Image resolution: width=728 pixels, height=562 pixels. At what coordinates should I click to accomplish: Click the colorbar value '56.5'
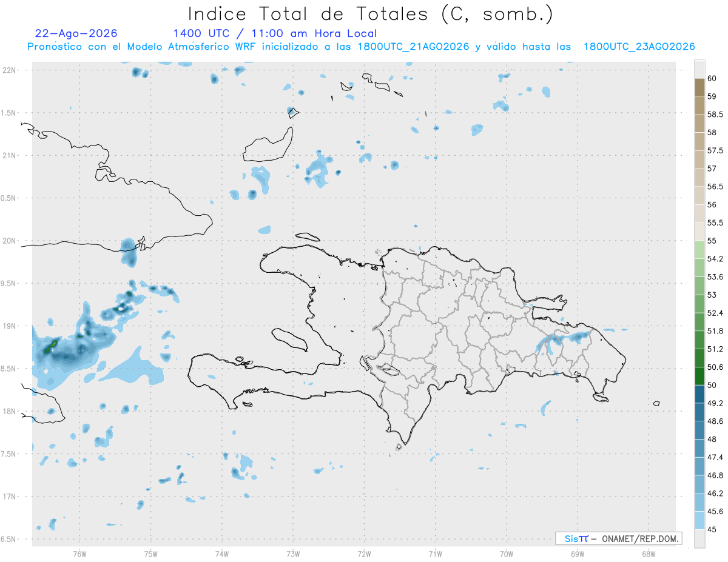tap(715, 187)
